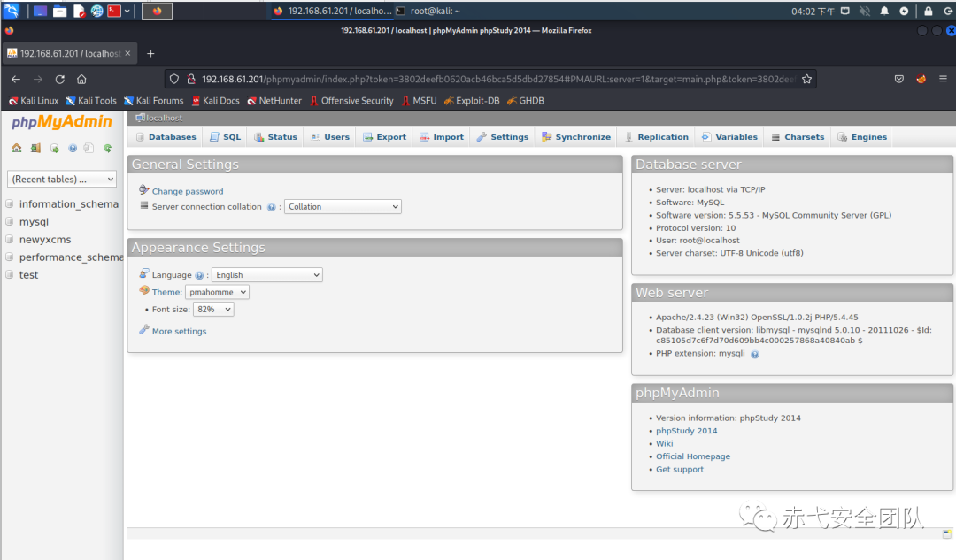The image size is (956, 560).
Task: Select test database in sidebar
Action: 28,275
